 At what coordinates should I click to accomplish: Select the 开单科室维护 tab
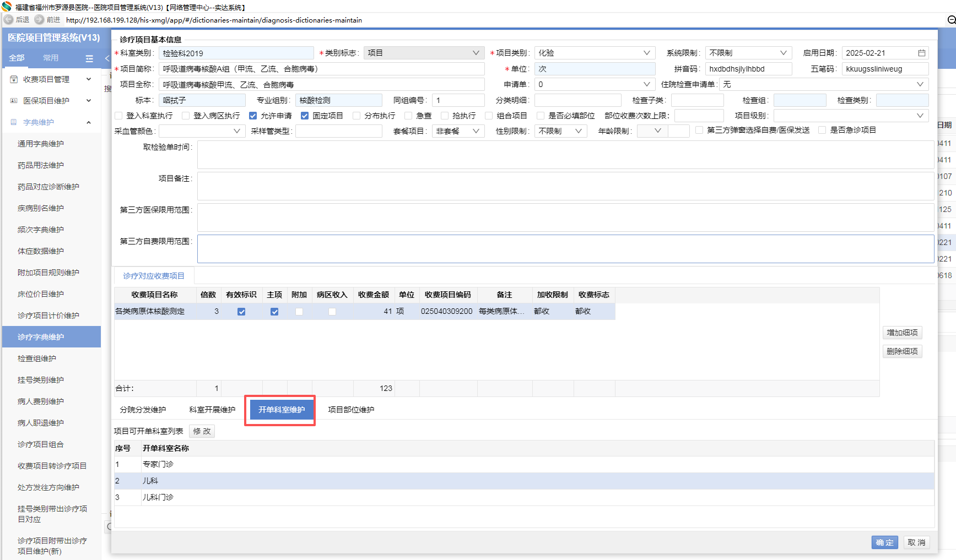282,410
